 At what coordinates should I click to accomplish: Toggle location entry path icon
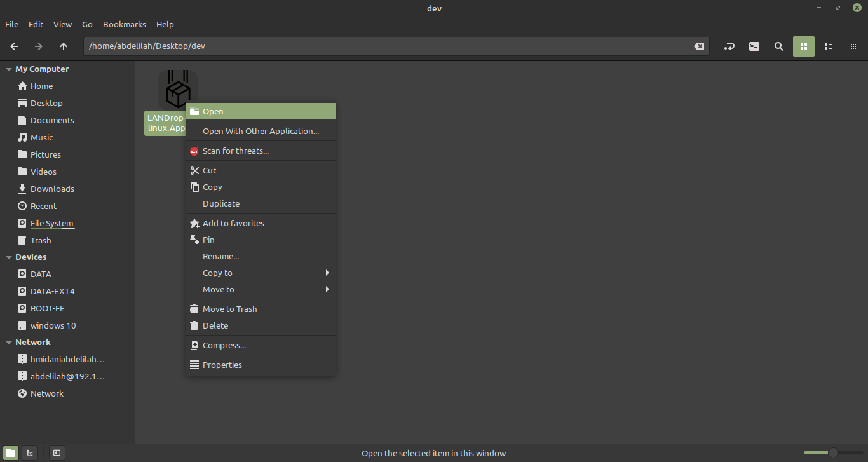coord(729,46)
